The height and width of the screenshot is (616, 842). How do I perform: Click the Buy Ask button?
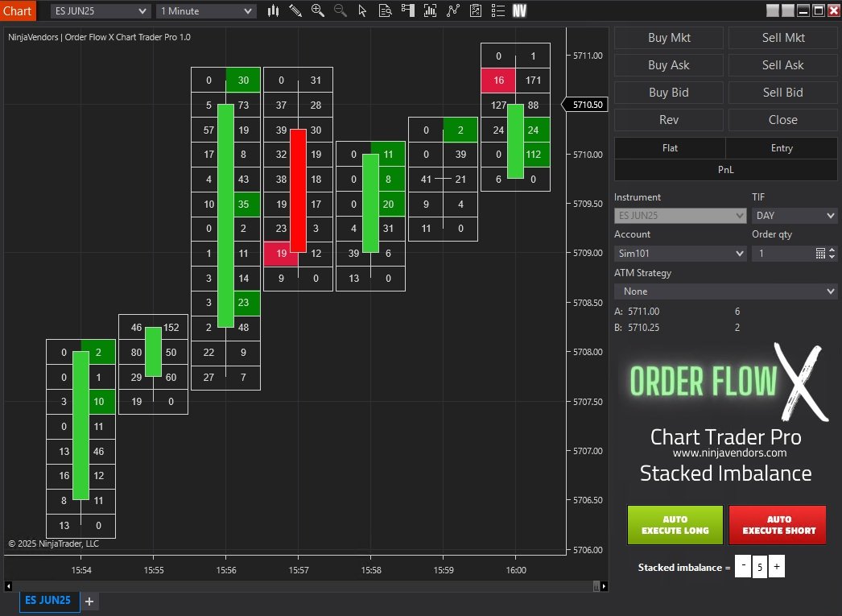[x=669, y=65]
